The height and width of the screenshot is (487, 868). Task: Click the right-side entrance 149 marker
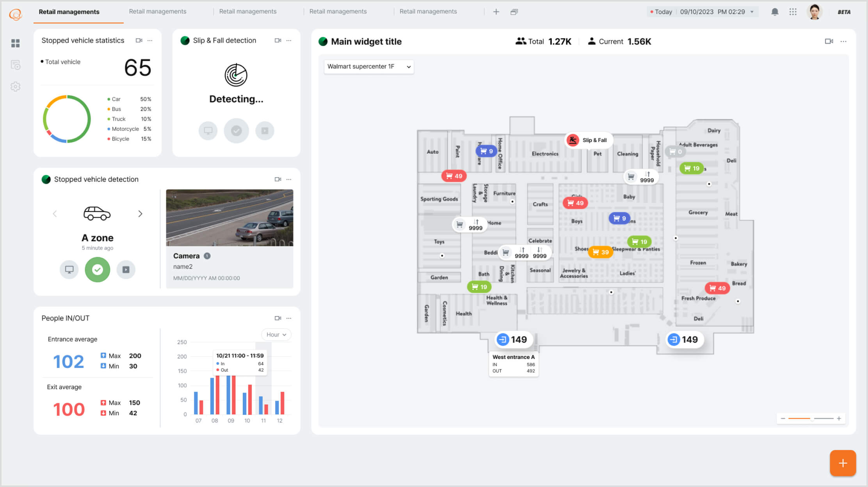685,339
